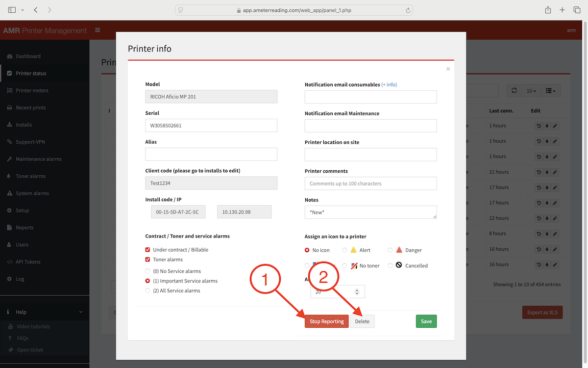Viewport: 588px width, 368px height.
Task: Reload page using address bar icon
Action: click(408, 10)
